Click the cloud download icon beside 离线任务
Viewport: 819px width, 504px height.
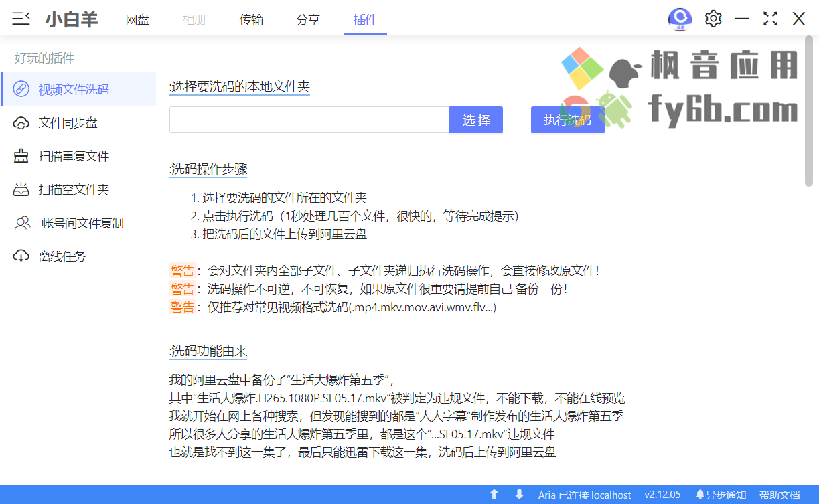point(21,256)
